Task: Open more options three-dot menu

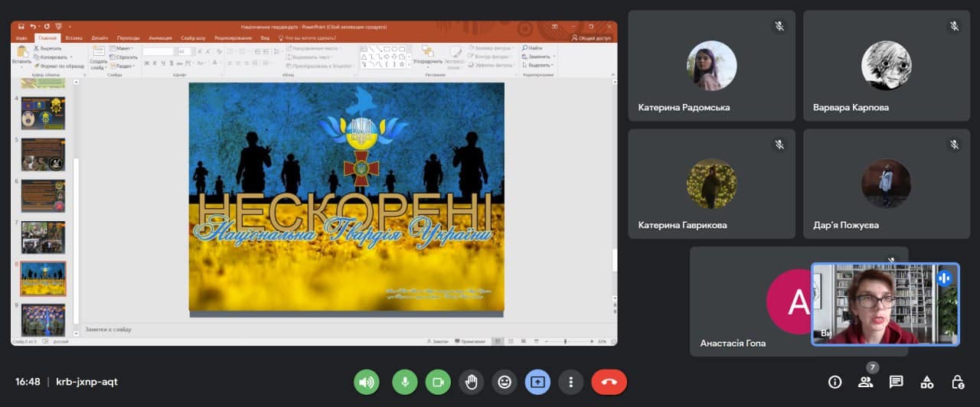Action: coord(570,382)
